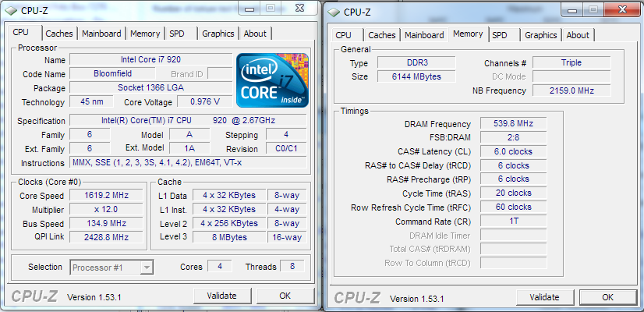This screenshot has height=312, width=644.
Task: Click the Cores count field showing 4
Action: click(220, 267)
